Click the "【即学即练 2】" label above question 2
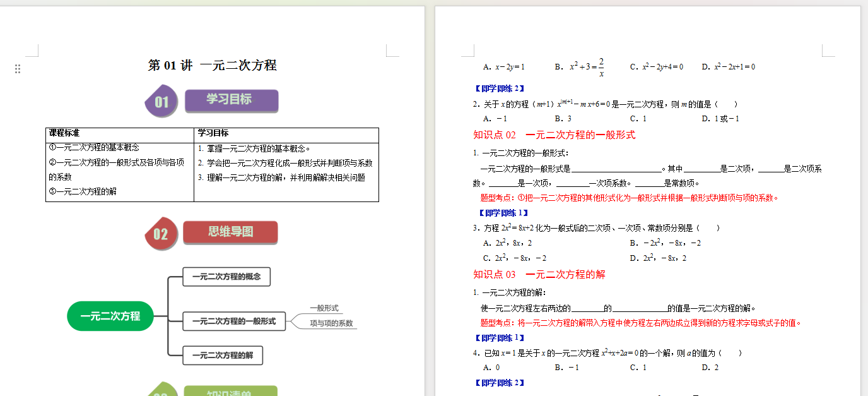The width and height of the screenshot is (868, 396). point(499,88)
